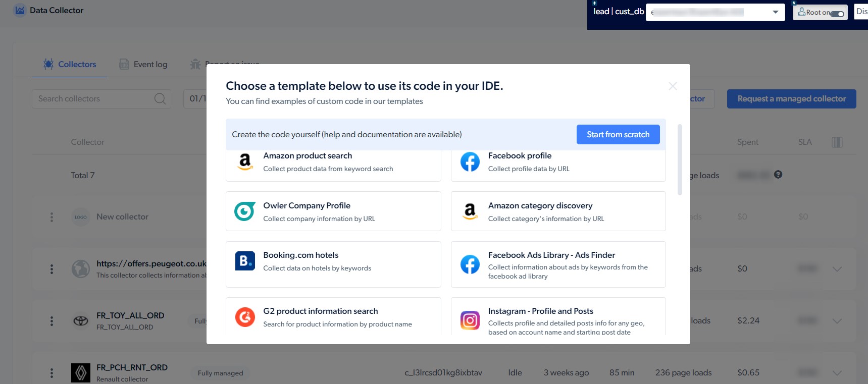Image resolution: width=868 pixels, height=384 pixels.
Task: Select the Booking.com hotels template
Action: pyautogui.click(x=333, y=264)
